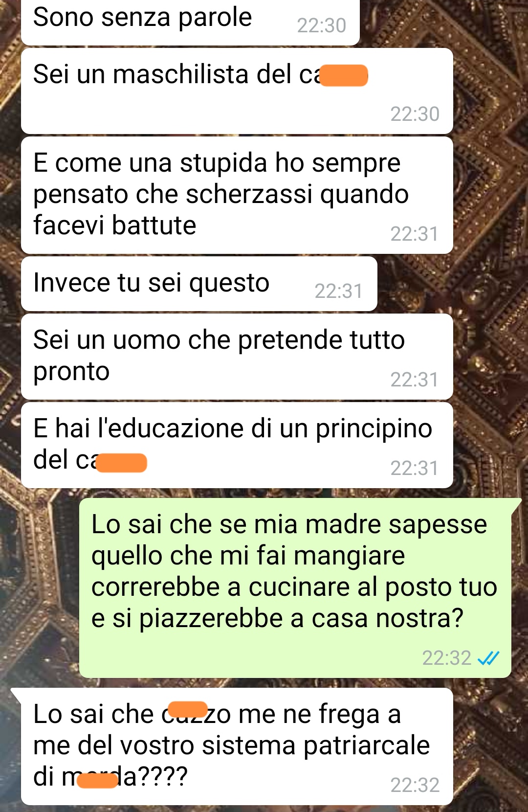Viewport: 528px width, 812px height.
Task: Click 'casa nostra?' text in green bubble
Action: 387,618
